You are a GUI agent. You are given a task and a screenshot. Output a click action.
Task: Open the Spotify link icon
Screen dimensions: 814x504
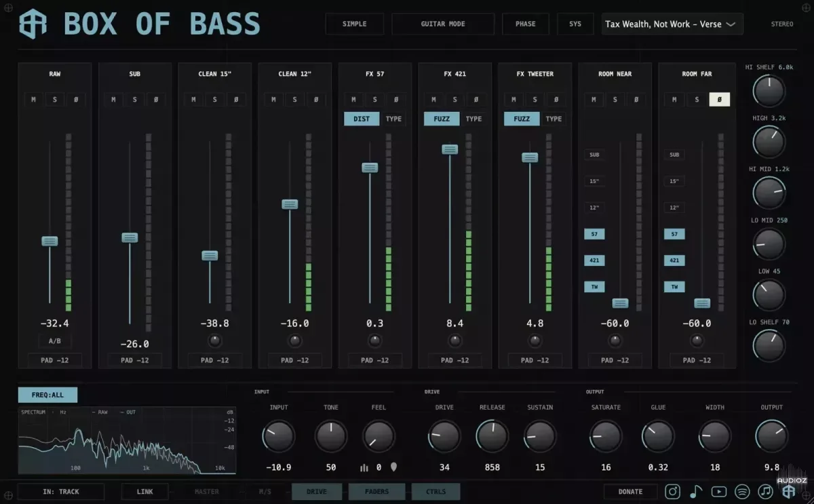(x=742, y=492)
